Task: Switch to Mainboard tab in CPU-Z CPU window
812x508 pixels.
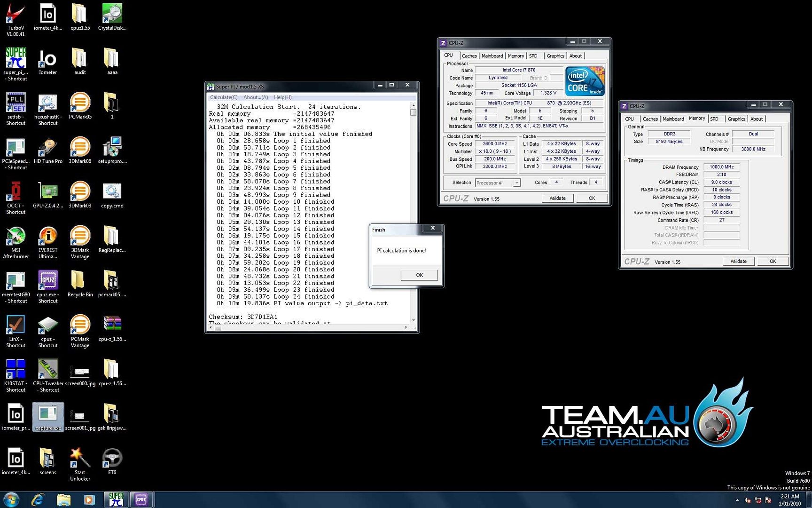Action: (x=492, y=56)
